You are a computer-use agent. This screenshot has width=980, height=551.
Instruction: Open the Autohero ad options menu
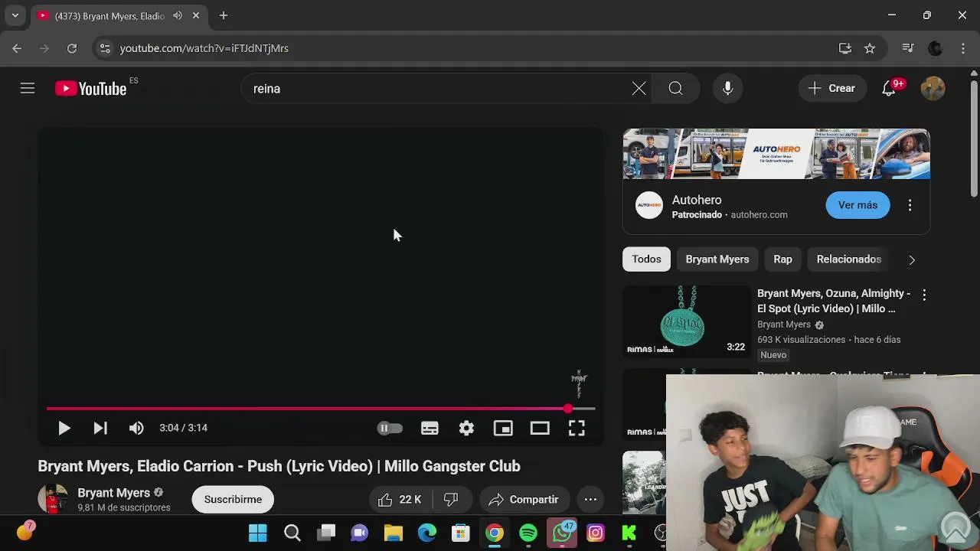point(910,205)
